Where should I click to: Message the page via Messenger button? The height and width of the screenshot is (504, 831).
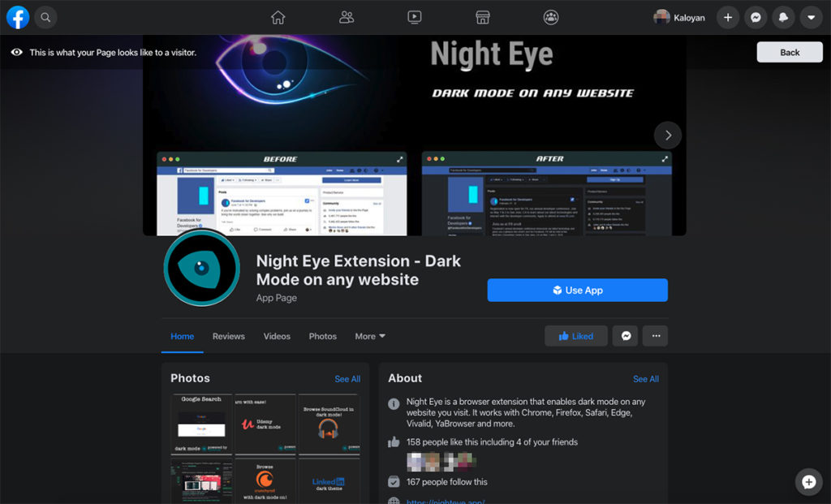[626, 336]
